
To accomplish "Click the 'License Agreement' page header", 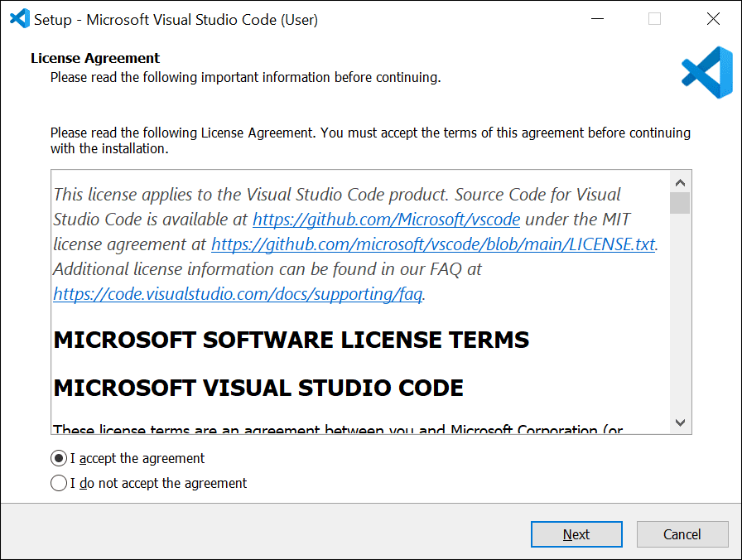I will pos(94,58).
